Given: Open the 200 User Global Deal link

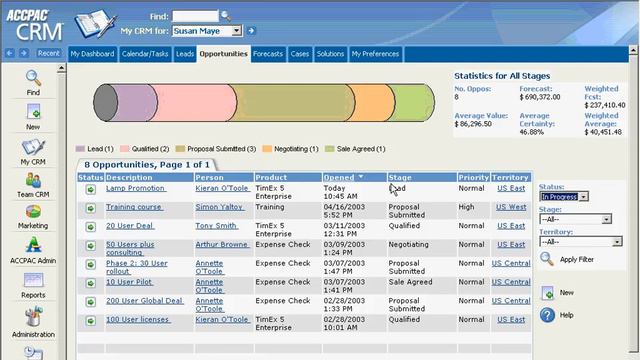Looking at the screenshot, I should click(x=144, y=301).
